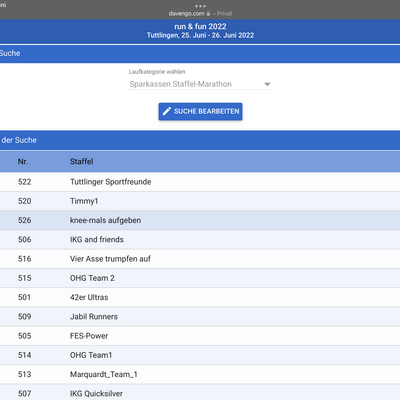This screenshot has width=400, height=400.
Task: Click the SUCHE BEARBEITEN button
Action: pyautogui.click(x=200, y=111)
